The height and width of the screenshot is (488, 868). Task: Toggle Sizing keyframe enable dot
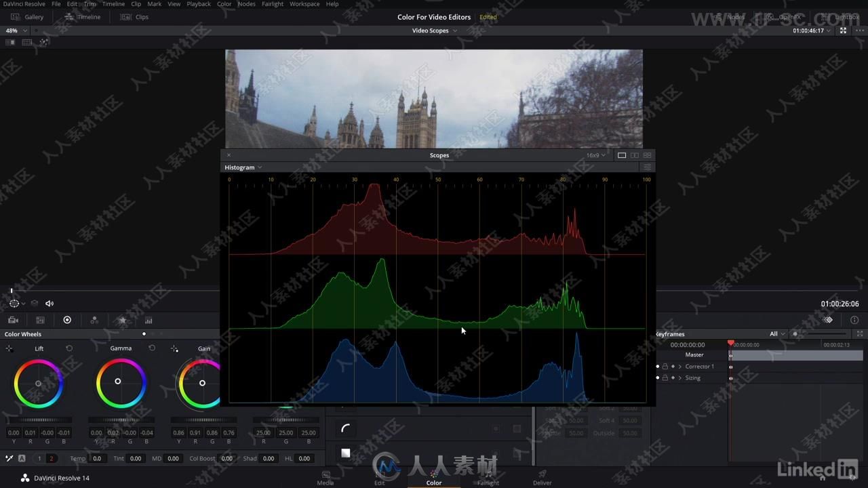(657, 378)
